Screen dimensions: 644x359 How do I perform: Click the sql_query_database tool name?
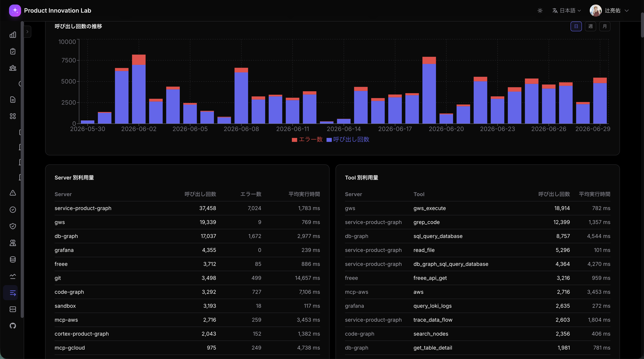click(438, 236)
